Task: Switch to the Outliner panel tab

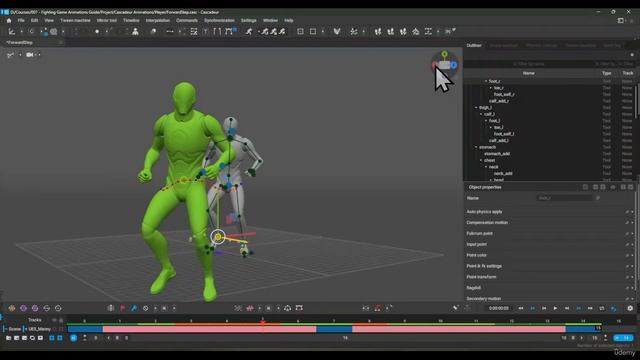Action: 474,45
